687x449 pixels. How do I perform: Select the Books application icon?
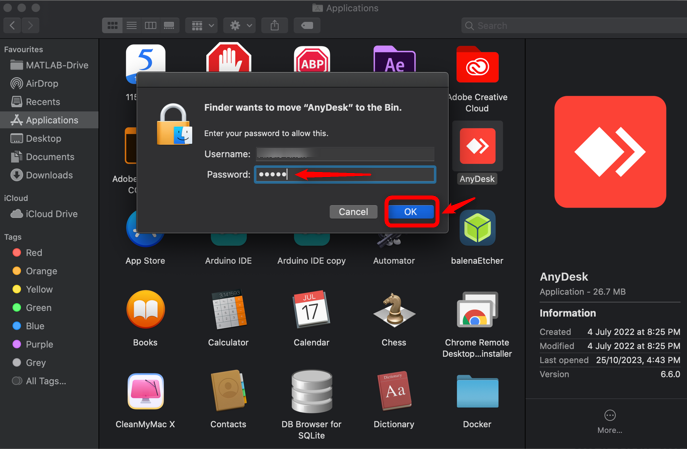tap(145, 311)
